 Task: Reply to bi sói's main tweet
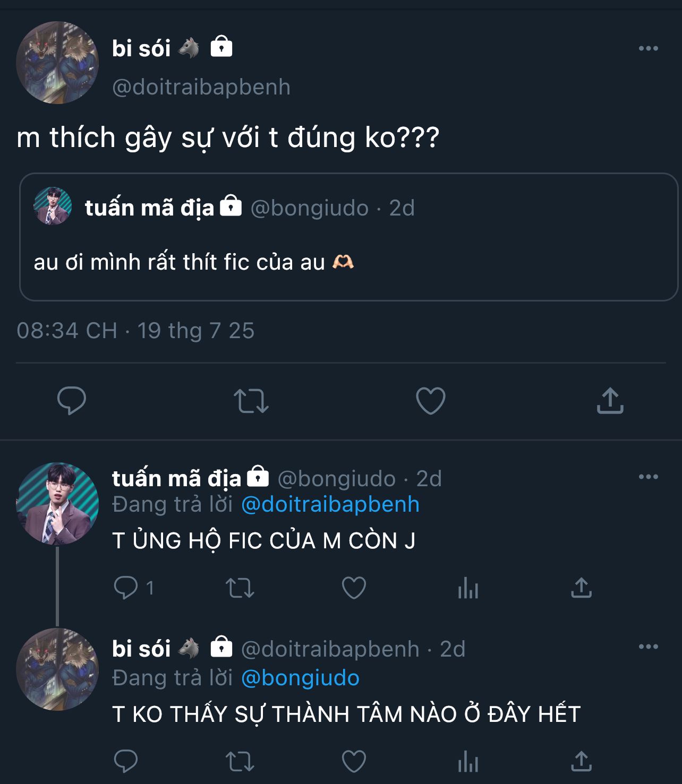coord(72,401)
